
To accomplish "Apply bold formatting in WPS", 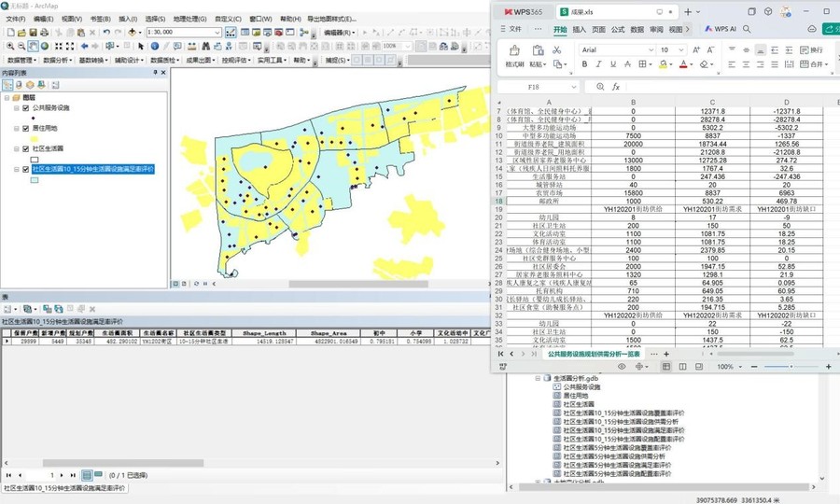I will click(584, 64).
